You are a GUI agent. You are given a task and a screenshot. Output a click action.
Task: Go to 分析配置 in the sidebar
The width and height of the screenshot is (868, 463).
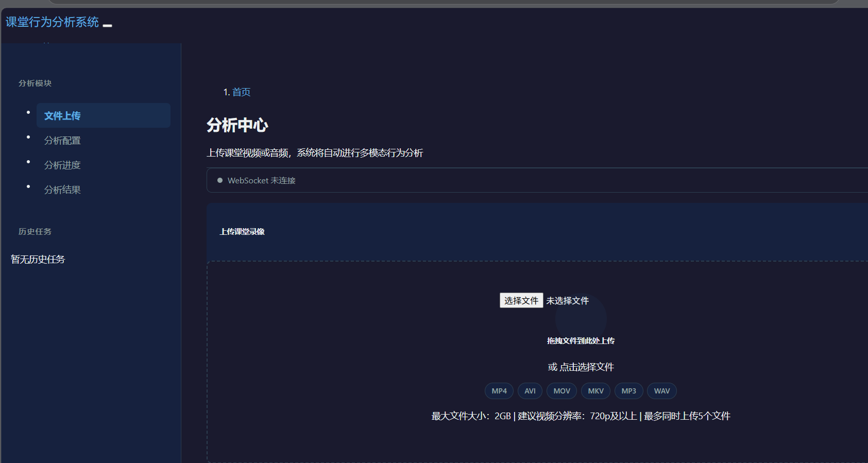(62, 141)
